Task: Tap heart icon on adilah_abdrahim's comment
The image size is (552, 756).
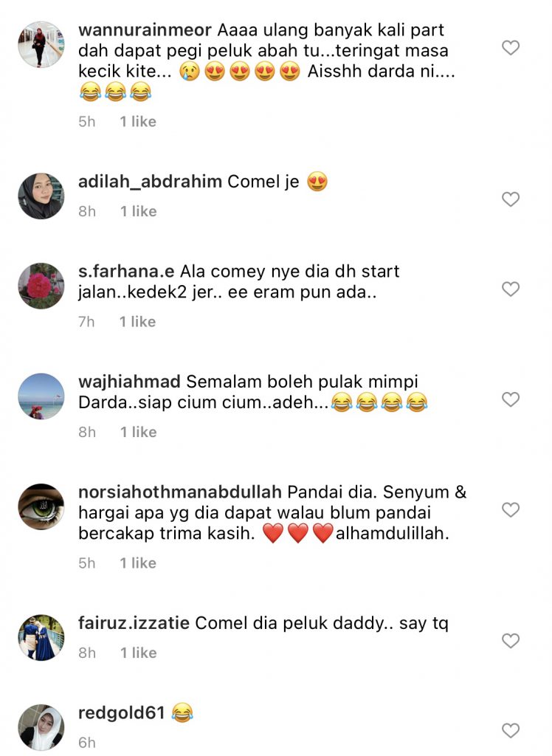Action: click(x=511, y=199)
